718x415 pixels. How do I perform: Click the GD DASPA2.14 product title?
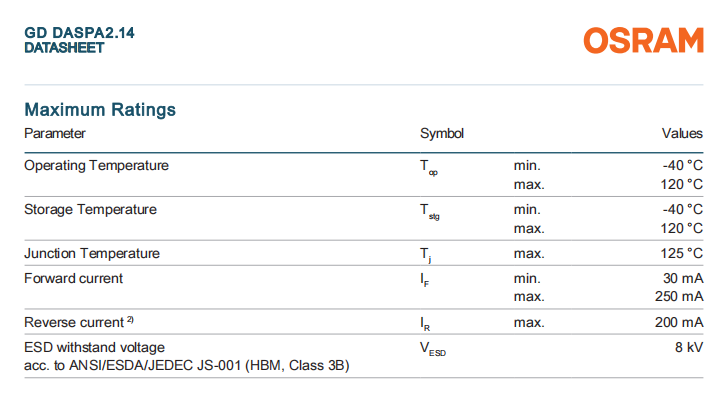tap(79, 33)
